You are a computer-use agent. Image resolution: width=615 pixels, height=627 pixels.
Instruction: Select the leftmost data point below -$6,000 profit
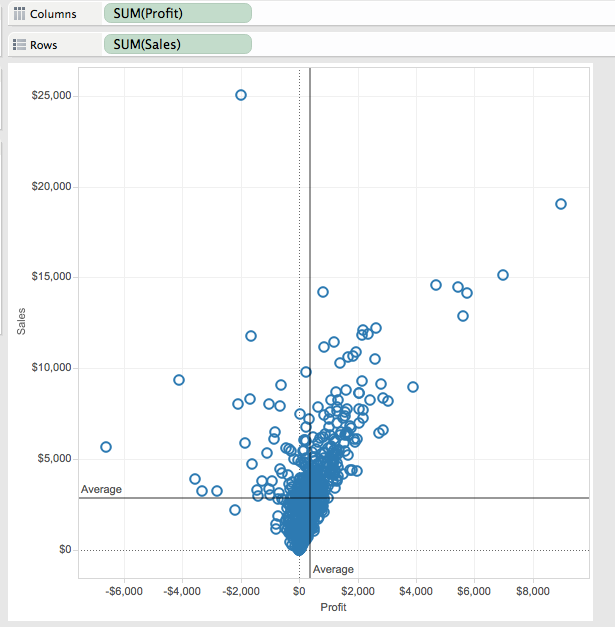[x=106, y=447]
